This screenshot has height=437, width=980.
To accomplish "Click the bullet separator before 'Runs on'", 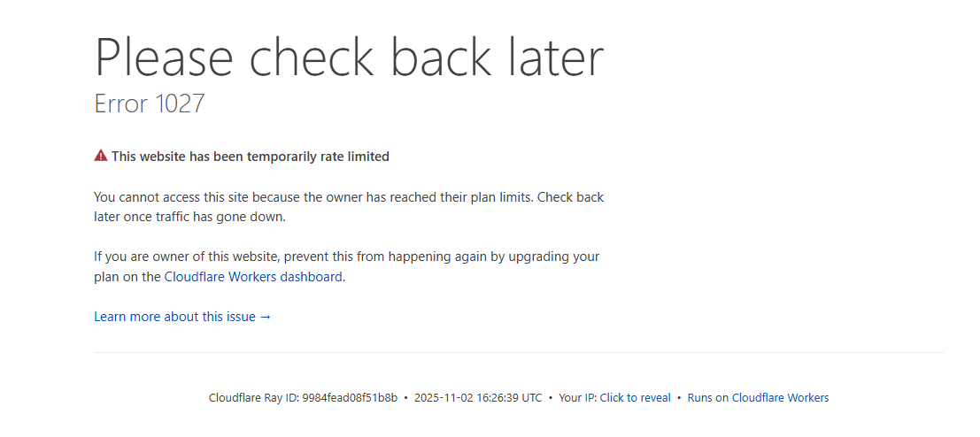I will tap(679, 398).
